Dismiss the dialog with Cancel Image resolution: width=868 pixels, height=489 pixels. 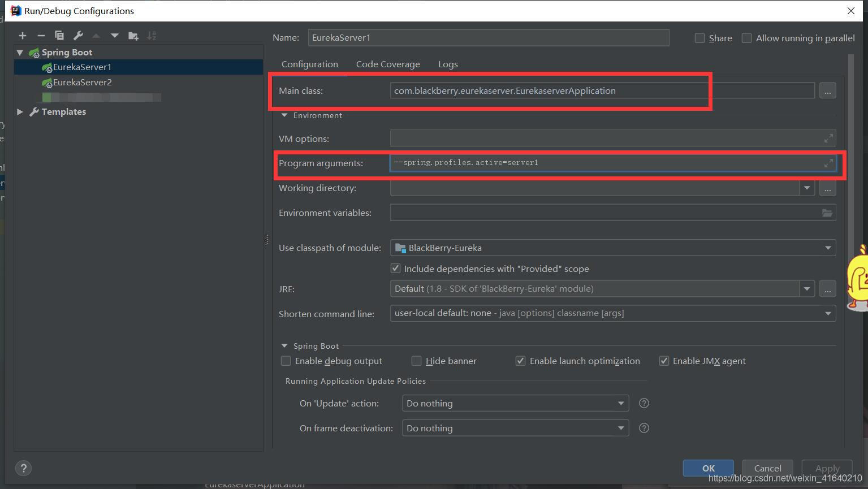click(767, 468)
